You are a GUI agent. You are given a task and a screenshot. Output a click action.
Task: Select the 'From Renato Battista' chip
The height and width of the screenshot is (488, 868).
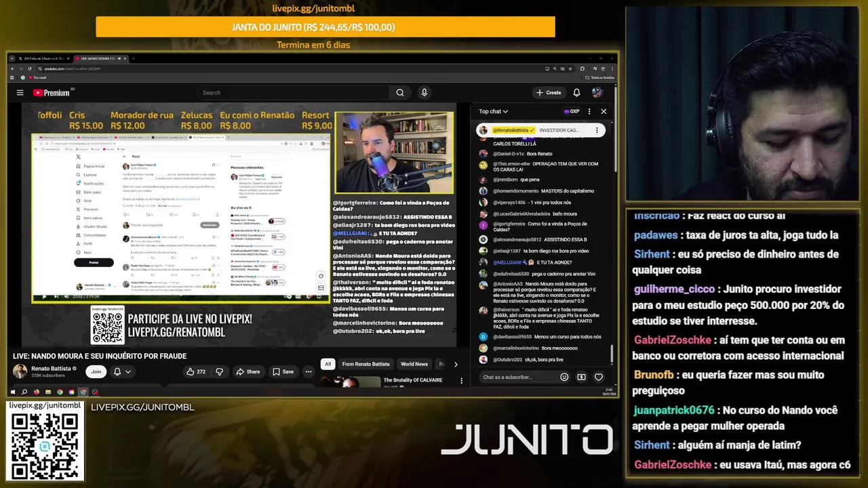pyautogui.click(x=366, y=364)
